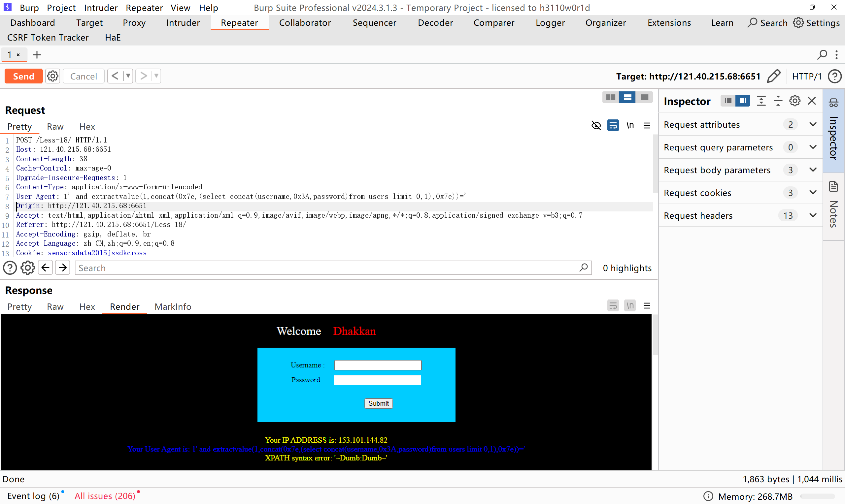Viewport: 845px width, 504px height.
Task: Open CSRF Token Tracker extension tab
Action: 48,38
